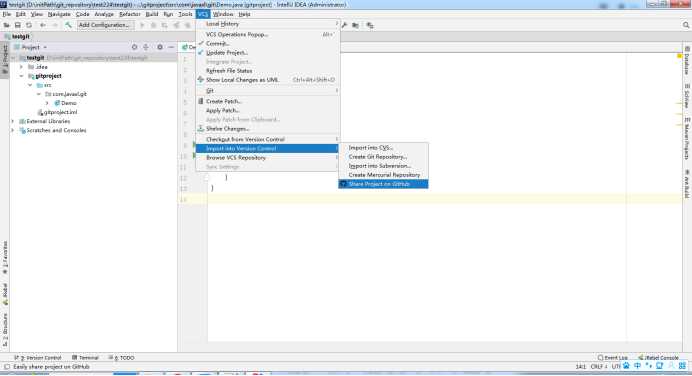The height and width of the screenshot is (376, 692).
Task: Open the Event Log in status bar
Action: [613, 357]
